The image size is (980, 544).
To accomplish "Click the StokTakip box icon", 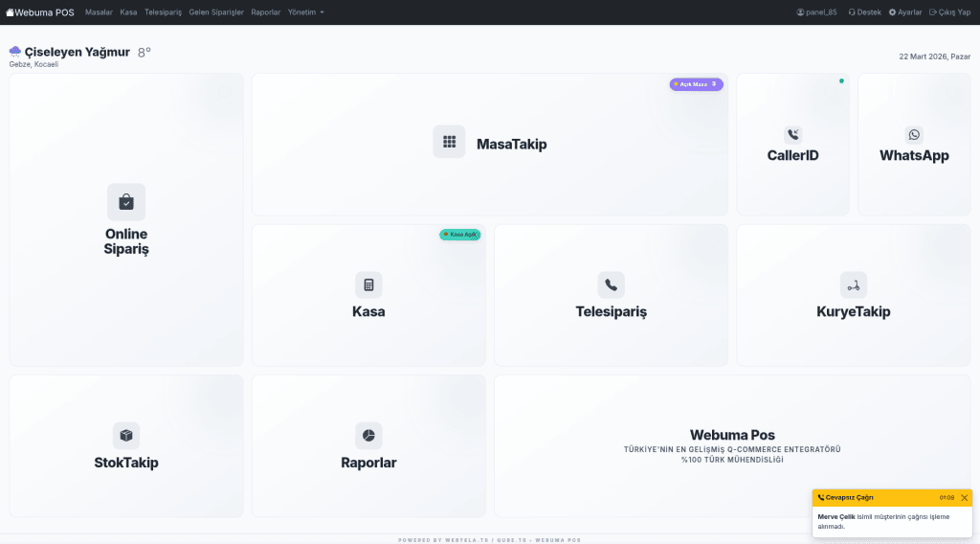I will tap(126, 436).
